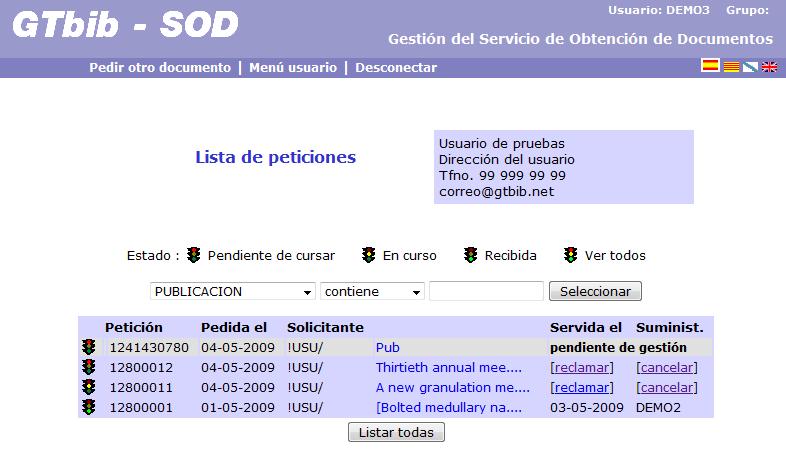786x470 pixels.
Task: Filter by En curso traffic light icon
Action: pyautogui.click(x=368, y=255)
